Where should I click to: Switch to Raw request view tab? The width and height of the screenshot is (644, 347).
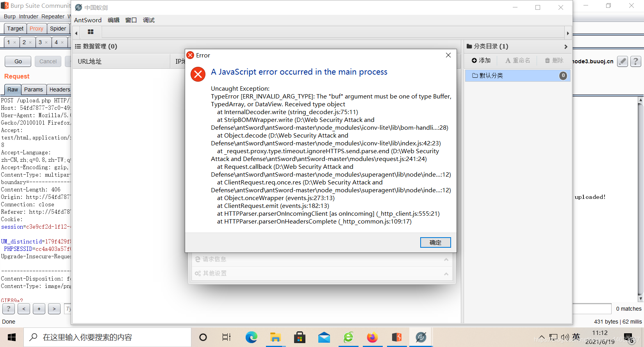pyautogui.click(x=12, y=89)
